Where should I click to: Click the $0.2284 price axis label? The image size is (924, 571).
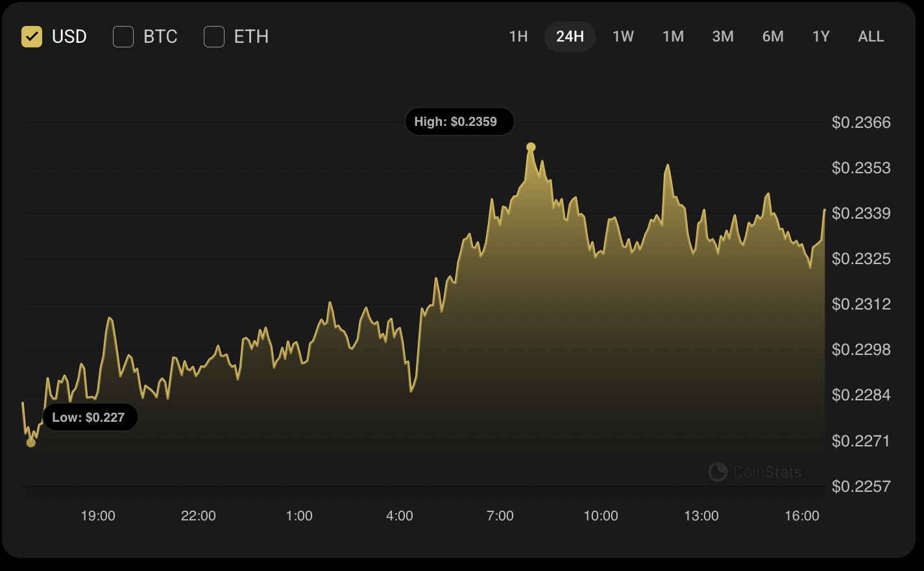tap(861, 395)
